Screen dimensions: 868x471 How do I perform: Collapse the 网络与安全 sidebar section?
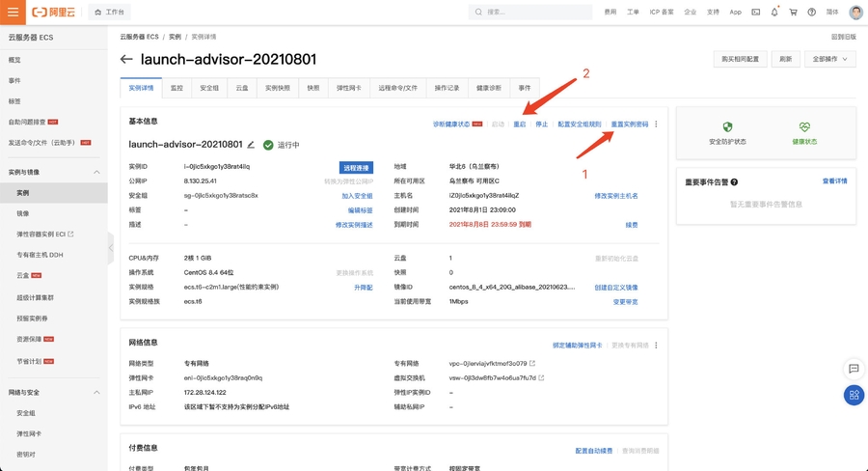[x=95, y=393]
